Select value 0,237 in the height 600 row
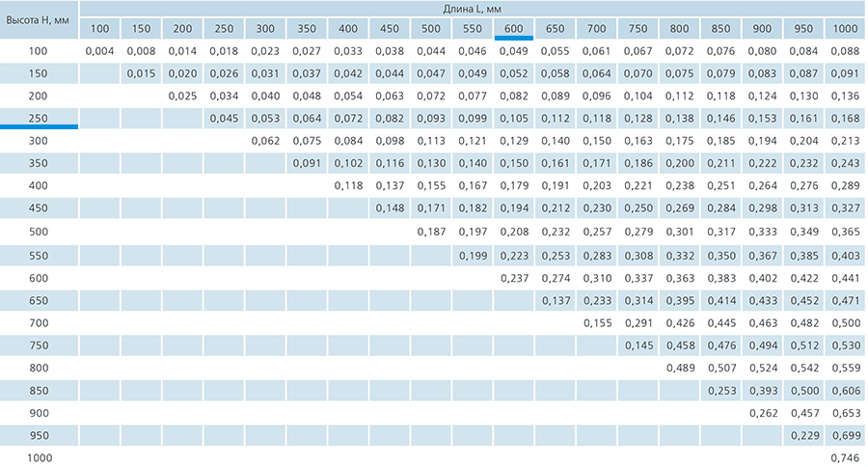The image size is (868, 467). [x=514, y=279]
